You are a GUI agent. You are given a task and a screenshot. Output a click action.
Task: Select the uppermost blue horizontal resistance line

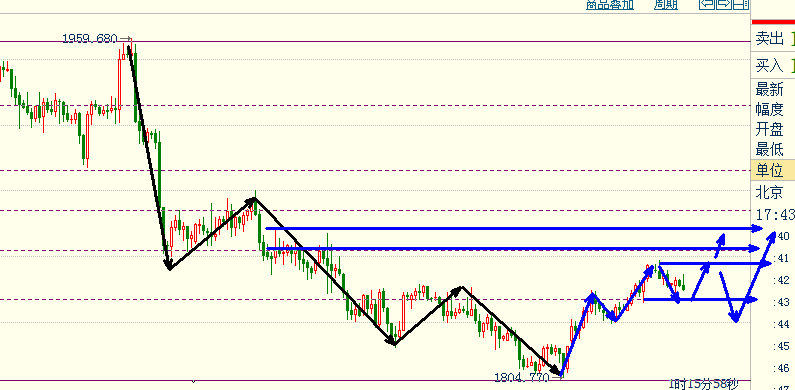pyautogui.click(x=514, y=229)
